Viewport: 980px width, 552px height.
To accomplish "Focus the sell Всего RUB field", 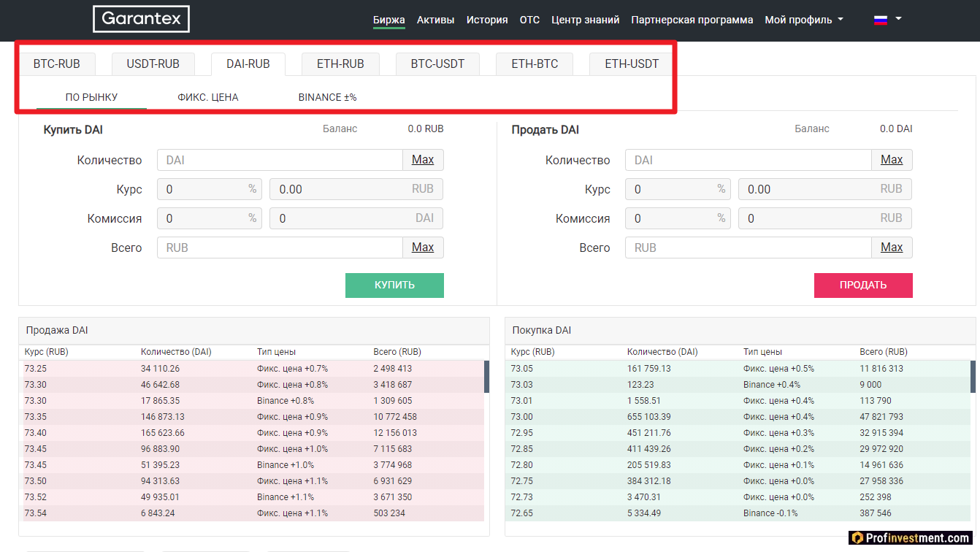I will point(749,248).
